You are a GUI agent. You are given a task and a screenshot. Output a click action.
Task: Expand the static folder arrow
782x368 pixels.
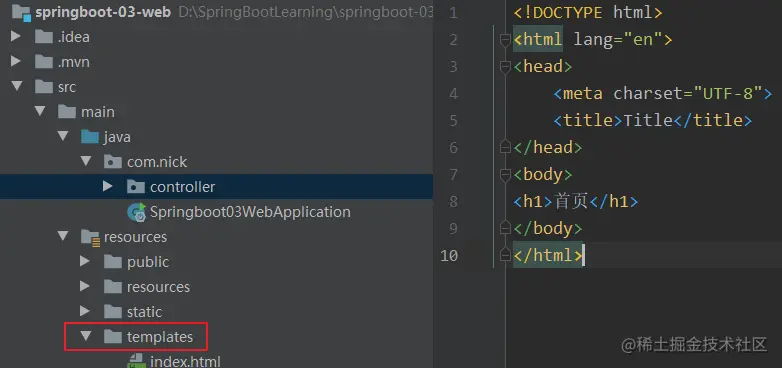[84, 311]
